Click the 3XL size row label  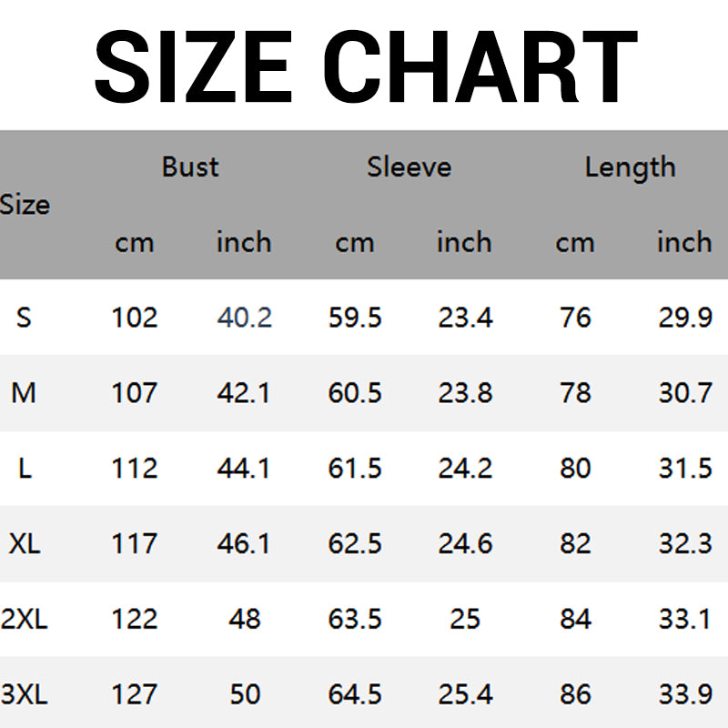pyautogui.click(x=24, y=695)
